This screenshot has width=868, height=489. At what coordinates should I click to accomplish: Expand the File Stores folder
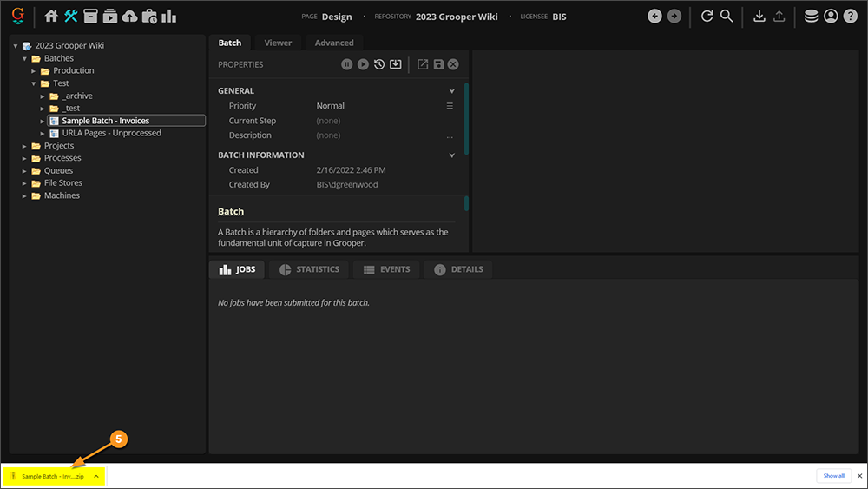point(24,183)
